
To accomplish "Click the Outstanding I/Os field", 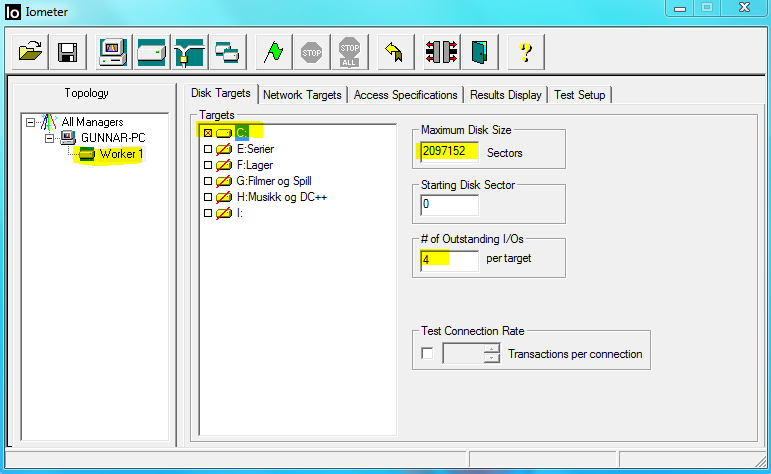I will (449, 260).
